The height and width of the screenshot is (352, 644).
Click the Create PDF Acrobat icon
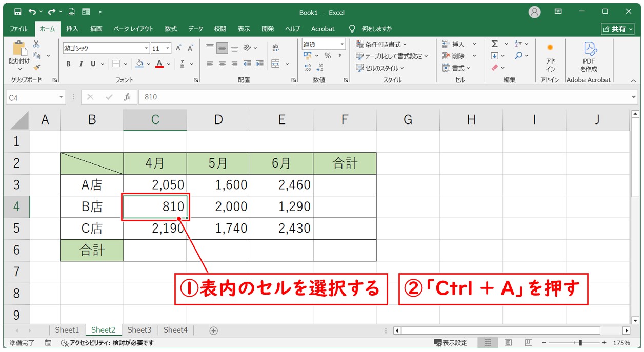coord(589,56)
